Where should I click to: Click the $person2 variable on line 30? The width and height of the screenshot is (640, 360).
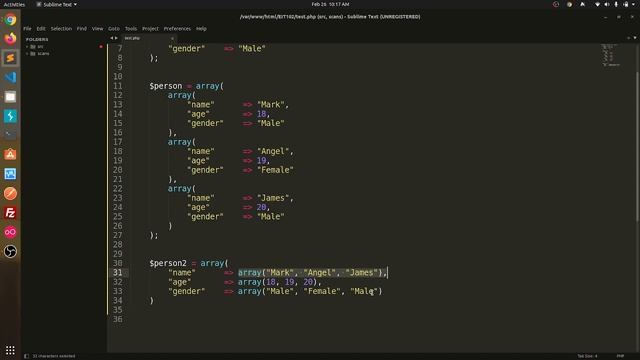[x=168, y=263]
